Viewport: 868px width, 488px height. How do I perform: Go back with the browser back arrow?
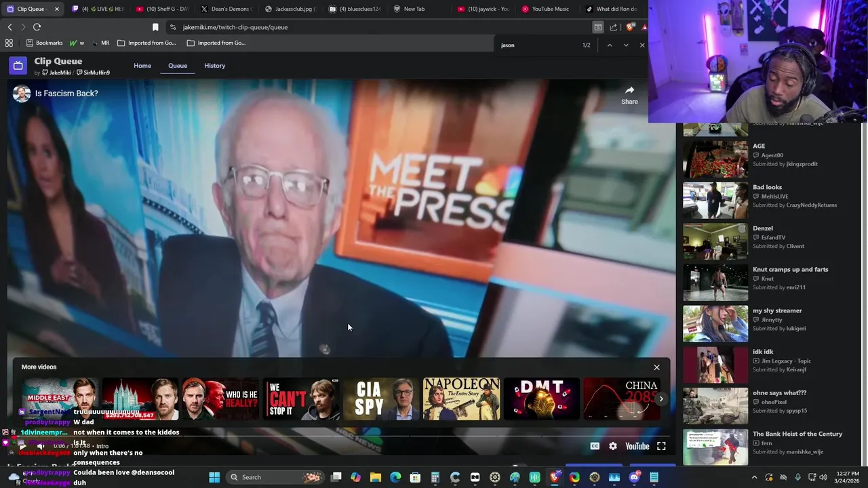pos(9,27)
